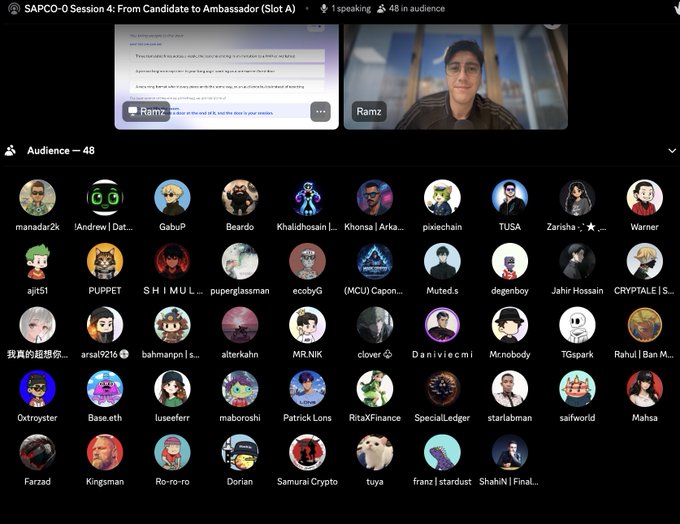This screenshot has height=524, width=680.
Task: Open Samurai Crypto's avatar
Action: coord(307,452)
